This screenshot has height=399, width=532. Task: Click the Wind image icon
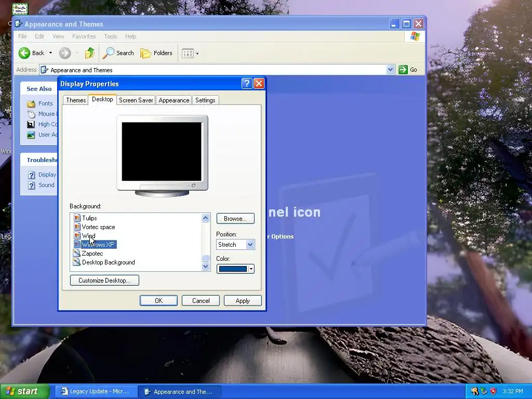77,236
